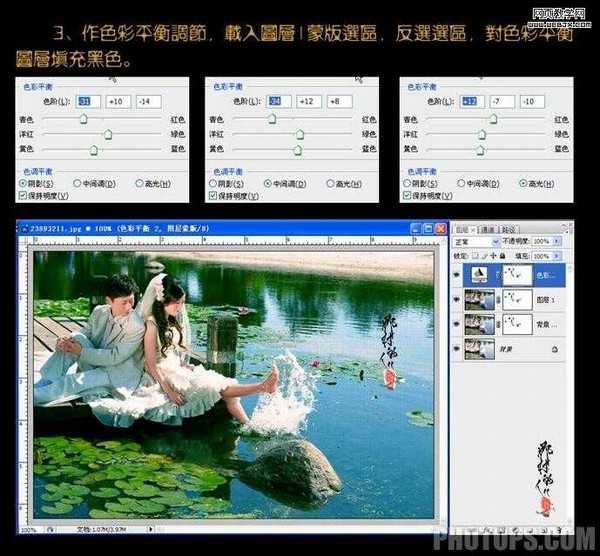Switch to the 路径 (Paths) tab
The width and height of the screenshot is (600, 556).
[x=509, y=229]
